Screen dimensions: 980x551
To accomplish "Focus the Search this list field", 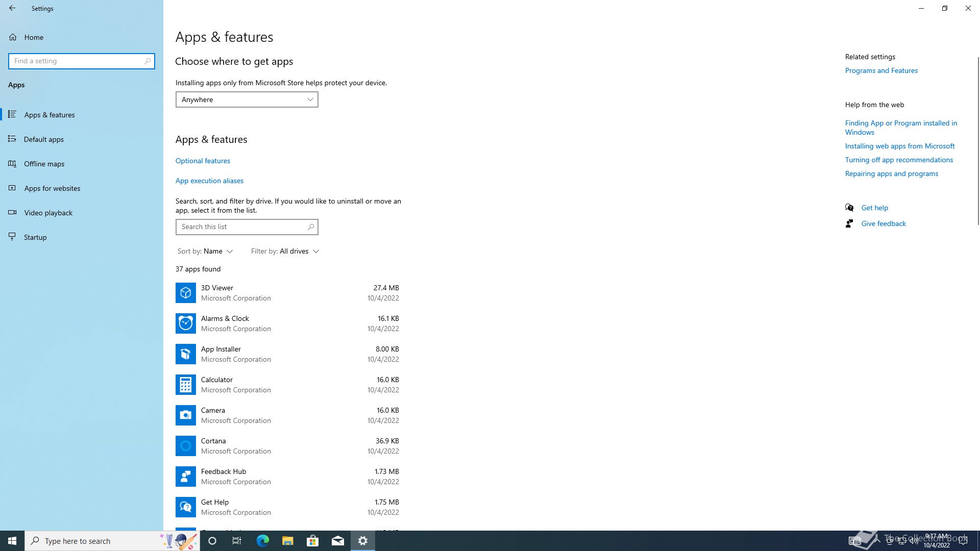I will (247, 227).
